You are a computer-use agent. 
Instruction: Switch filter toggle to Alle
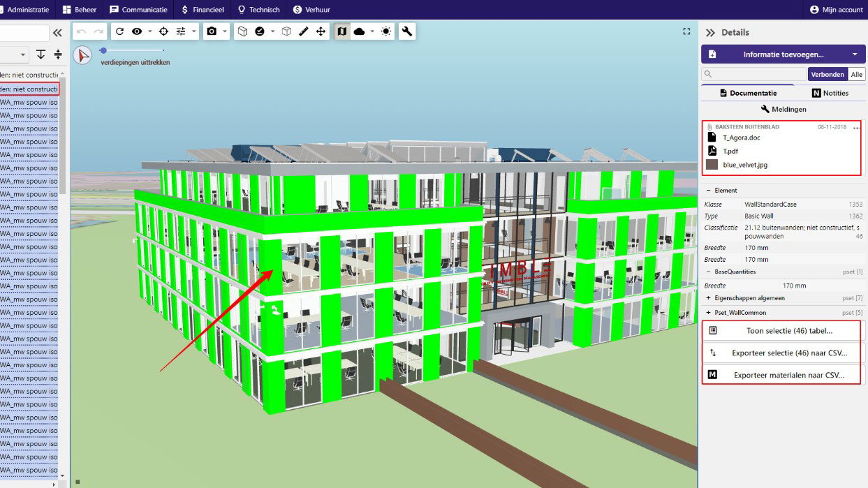[856, 74]
